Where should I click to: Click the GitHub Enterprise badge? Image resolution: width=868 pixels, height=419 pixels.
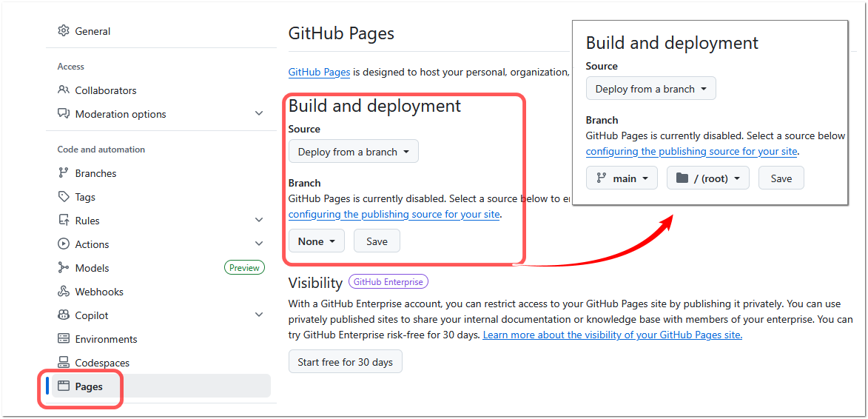click(388, 282)
